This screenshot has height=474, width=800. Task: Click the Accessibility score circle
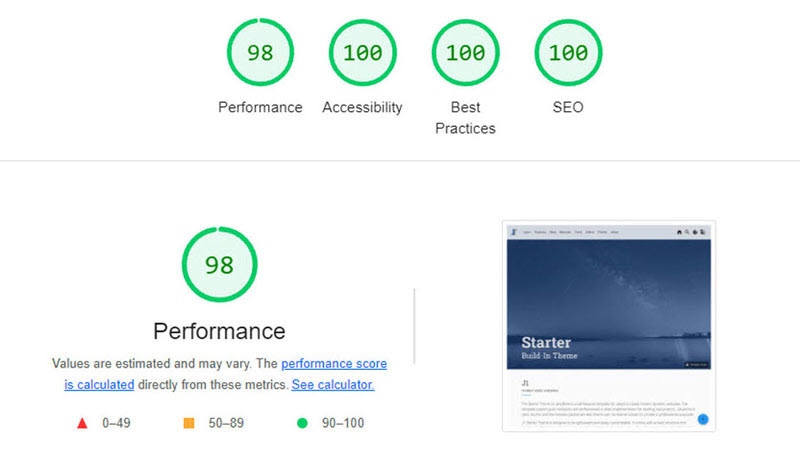[362, 53]
